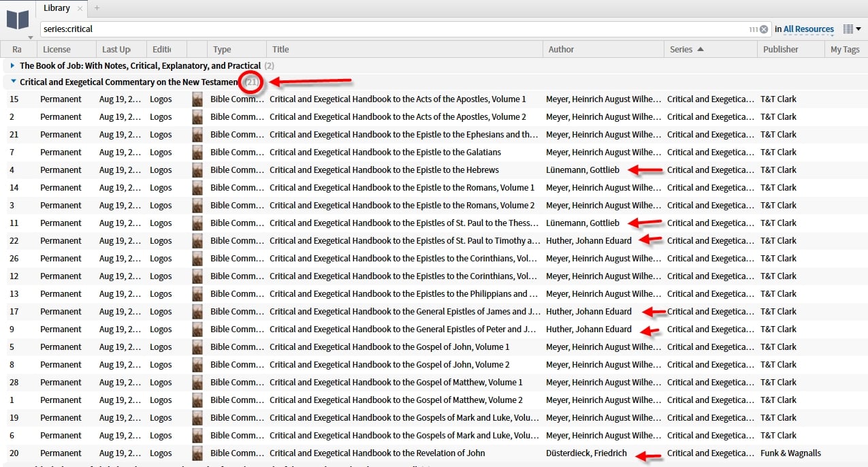Open title Mark and Luke row ranked 6
Image resolution: width=868 pixels, height=467 pixels.
404,435
